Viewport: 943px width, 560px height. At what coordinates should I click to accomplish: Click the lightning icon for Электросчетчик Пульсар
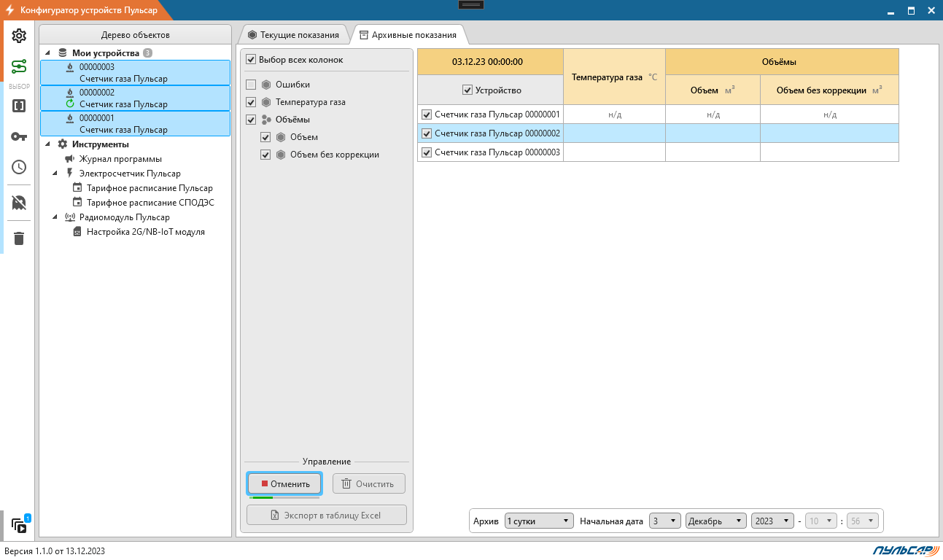70,174
